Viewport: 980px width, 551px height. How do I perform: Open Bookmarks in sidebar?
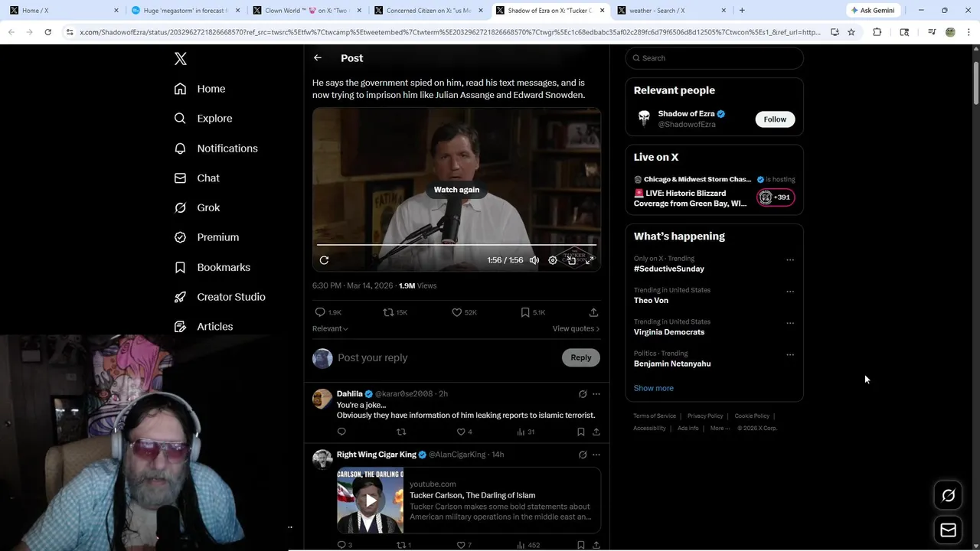[x=212, y=267]
